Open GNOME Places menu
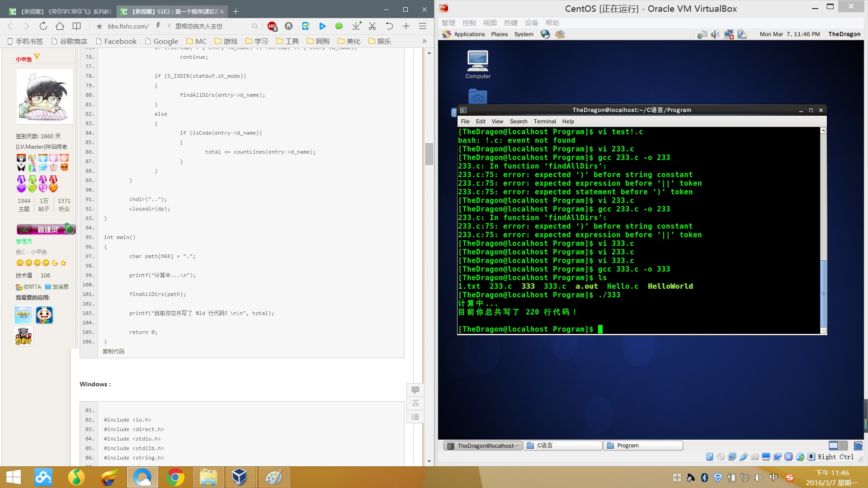The image size is (868, 488). coord(500,34)
